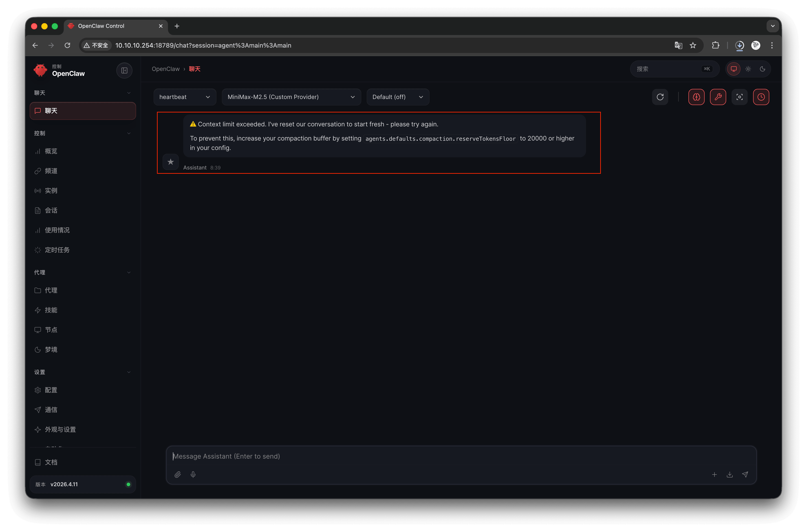The image size is (807, 532).
Task: Open Google Translate icon in address bar
Action: click(678, 46)
